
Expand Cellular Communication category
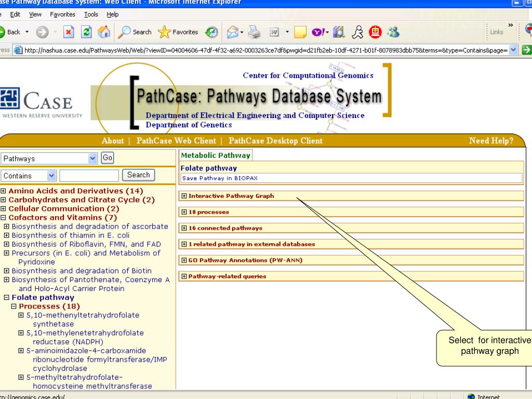(4, 209)
